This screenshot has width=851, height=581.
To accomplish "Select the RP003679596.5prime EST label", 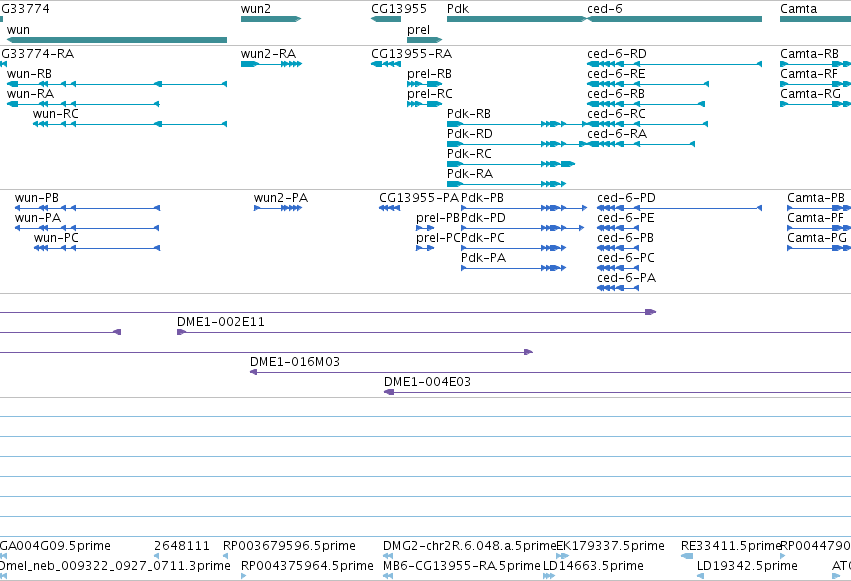I will (289, 546).
